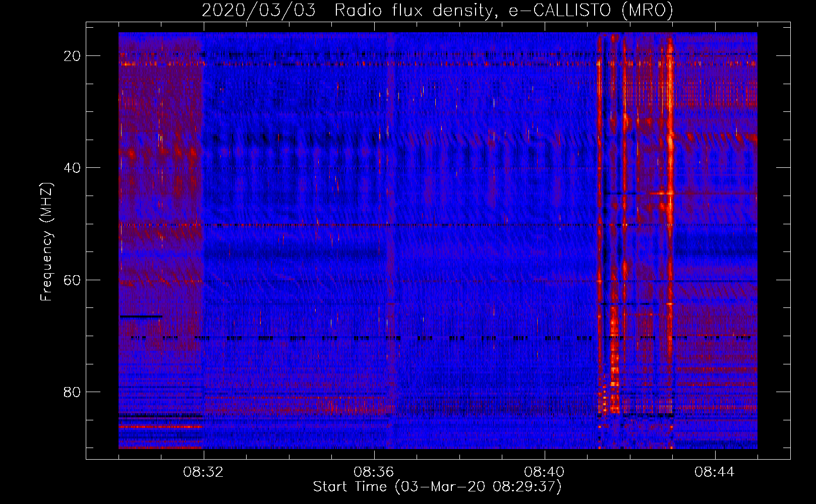Image resolution: width=816 pixels, height=504 pixels.
Task: Click the 08:32 time tick label
Action: 204,472
